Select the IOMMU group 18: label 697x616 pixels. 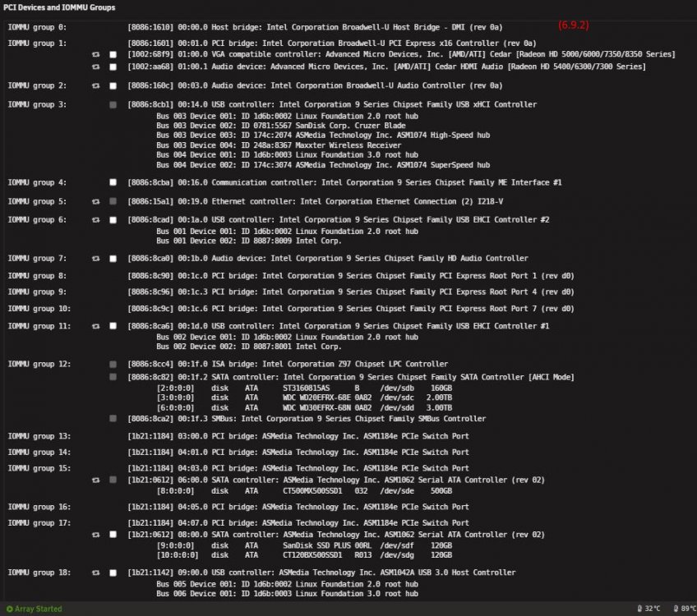click(39, 573)
